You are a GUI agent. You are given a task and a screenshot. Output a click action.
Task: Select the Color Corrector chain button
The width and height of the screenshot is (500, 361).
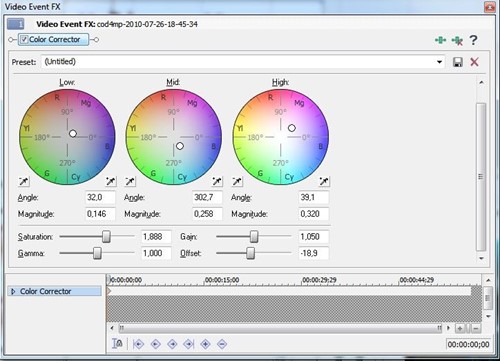53,40
